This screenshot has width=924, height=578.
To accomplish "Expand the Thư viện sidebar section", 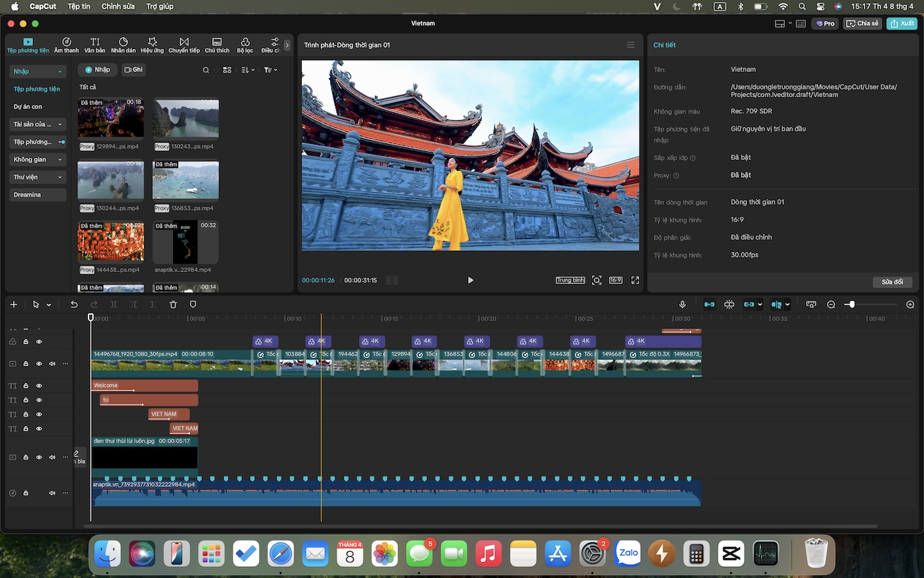I will pos(60,177).
